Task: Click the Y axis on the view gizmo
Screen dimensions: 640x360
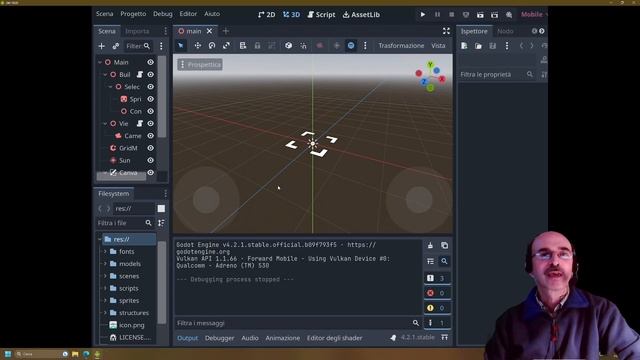Action: coord(430,65)
